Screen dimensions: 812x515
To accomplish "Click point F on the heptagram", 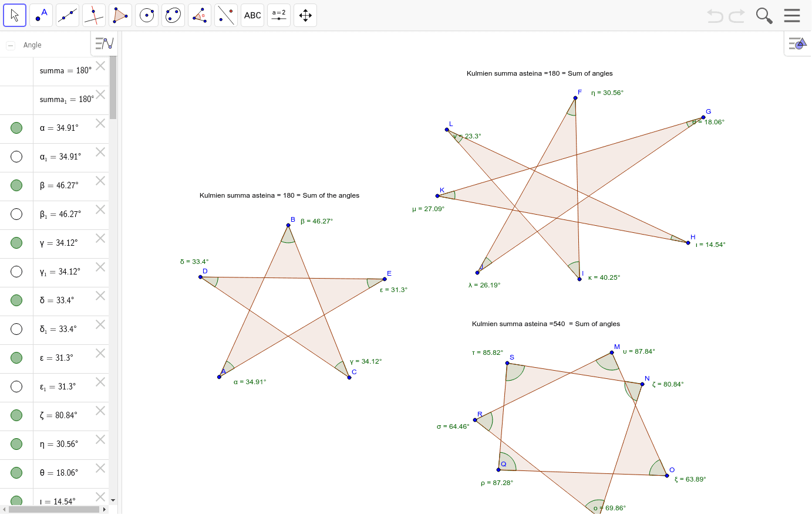I will 575,98.
